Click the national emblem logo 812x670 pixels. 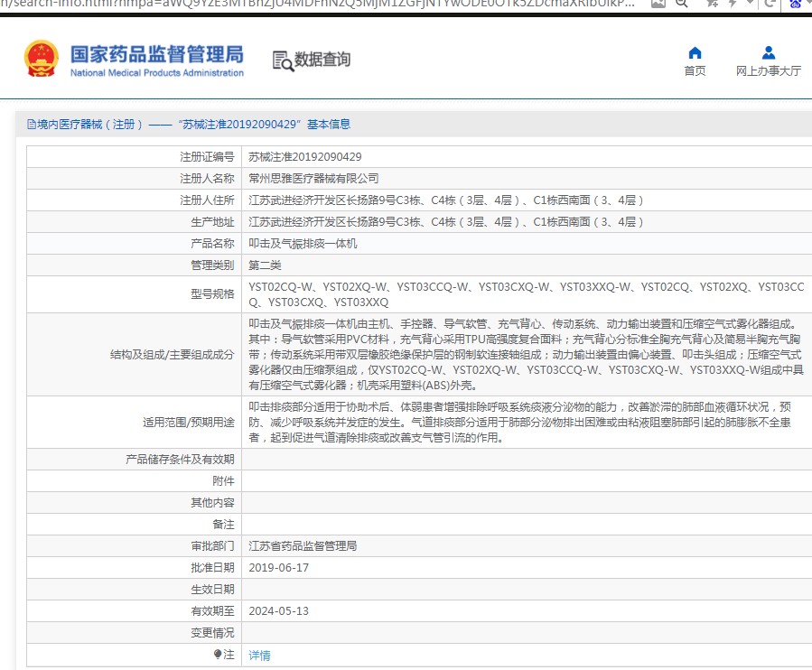42,59
